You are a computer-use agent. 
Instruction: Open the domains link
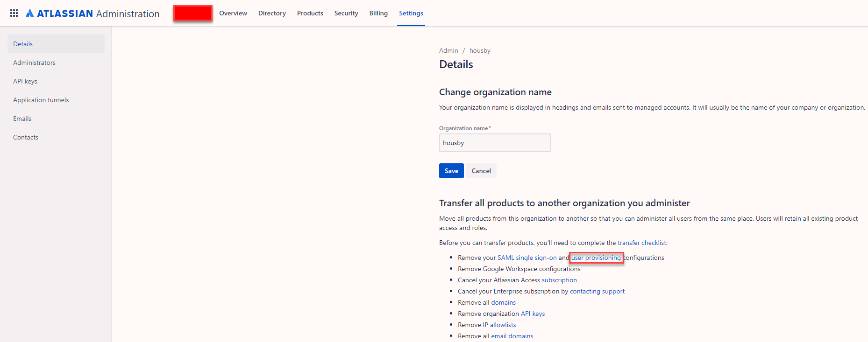click(x=504, y=302)
